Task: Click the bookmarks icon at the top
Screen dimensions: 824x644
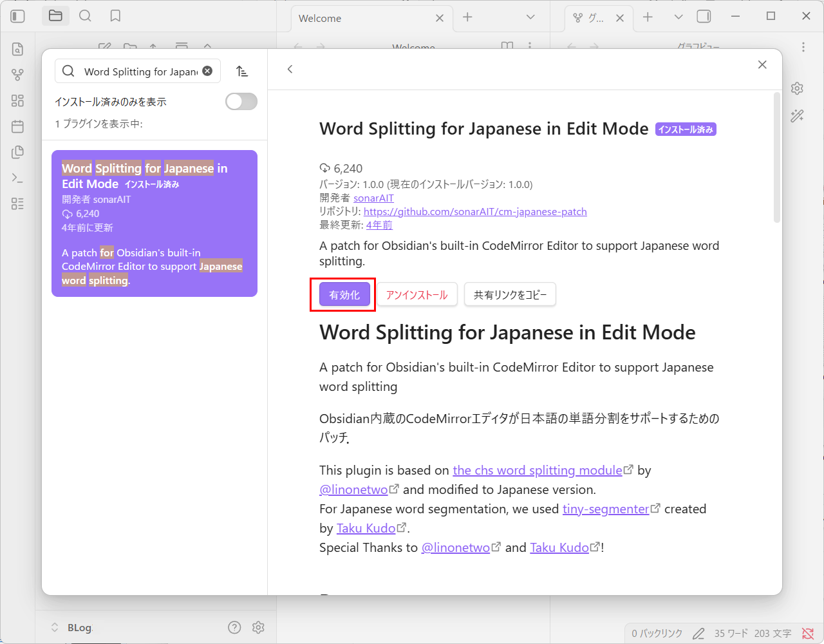Action: click(x=115, y=16)
